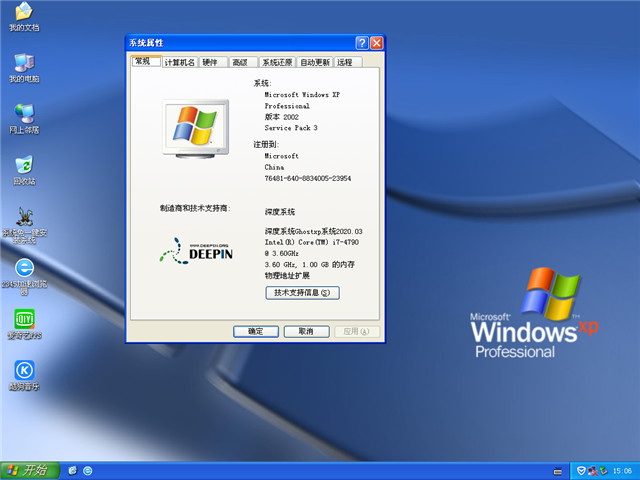Close the 系统属性 System Properties dialog
640x480 pixels.
[x=376, y=43]
